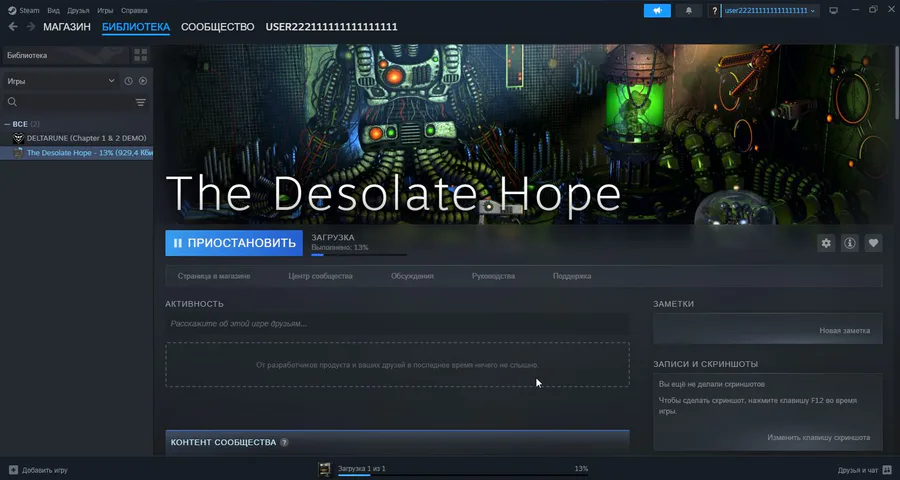900x480 pixels.
Task: Click the blue announcements megaphone icon
Action: tap(657, 10)
